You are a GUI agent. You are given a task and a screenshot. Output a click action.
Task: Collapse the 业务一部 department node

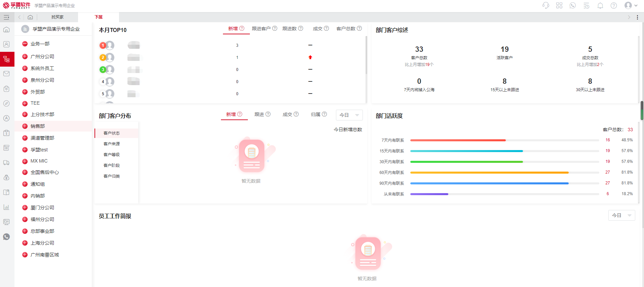(25, 44)
